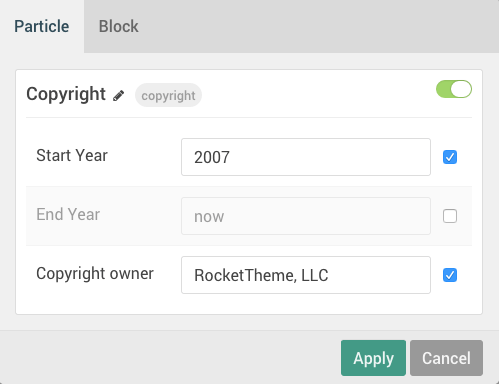Click the pencil icon to rename Copyright
The height and width of the screenshot is (384, 499).
[x=118, y=96]
